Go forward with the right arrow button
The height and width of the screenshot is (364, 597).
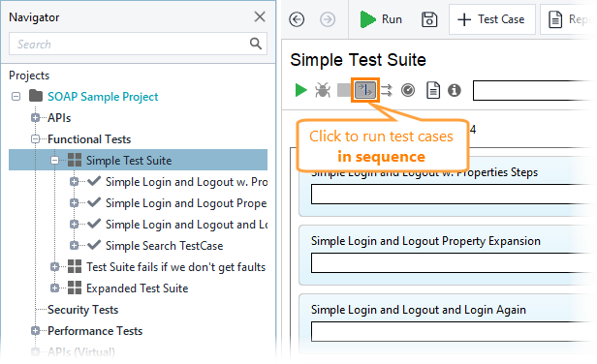pos(328,19)
